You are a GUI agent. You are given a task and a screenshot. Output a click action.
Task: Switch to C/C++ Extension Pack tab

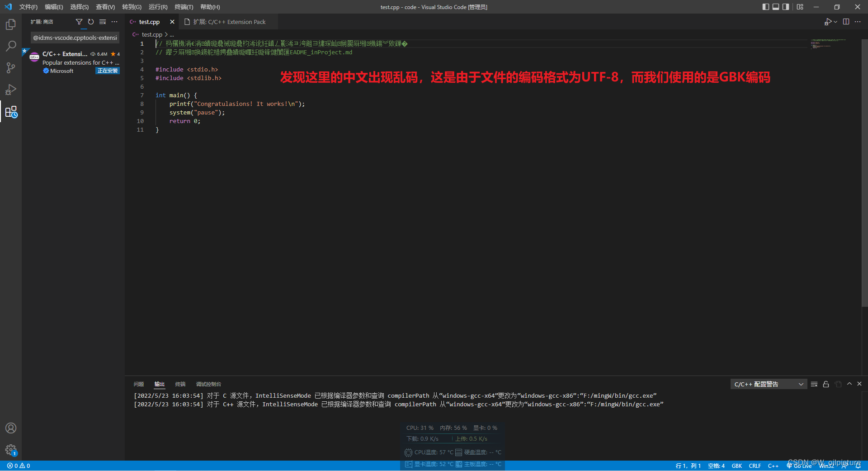229,22
